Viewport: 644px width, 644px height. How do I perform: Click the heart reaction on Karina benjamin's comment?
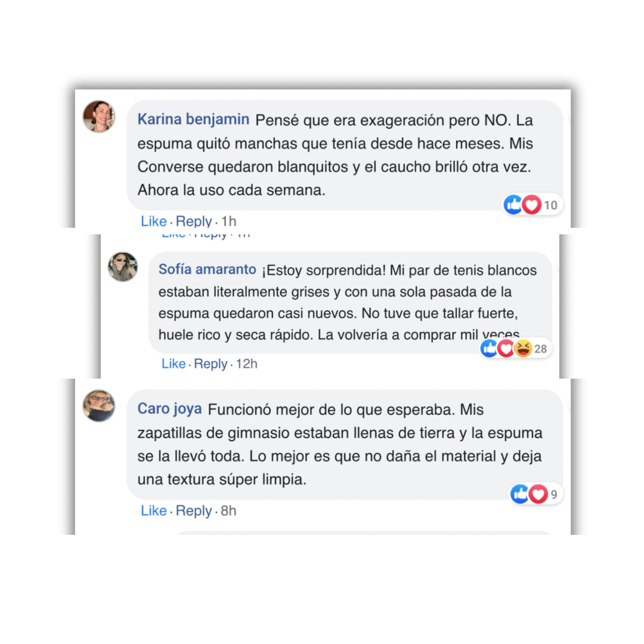coord(531,205)
